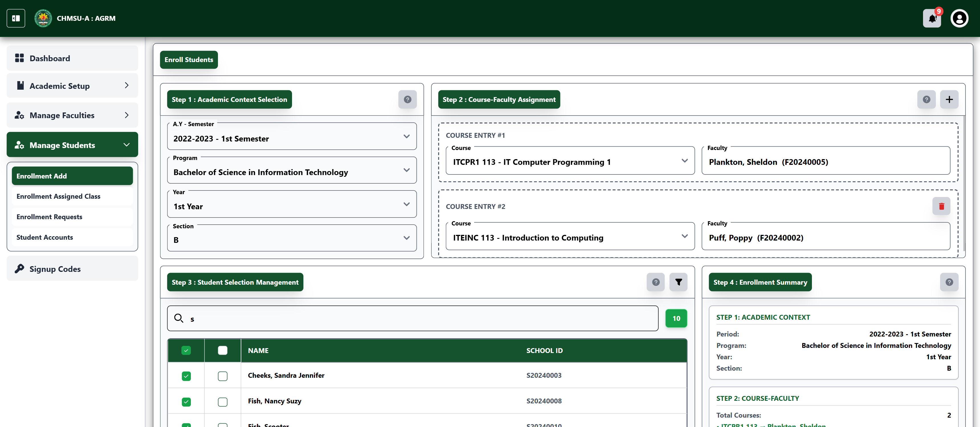
Task: Click Faculty field Puff, Poppy
Action: pos(826,237)
